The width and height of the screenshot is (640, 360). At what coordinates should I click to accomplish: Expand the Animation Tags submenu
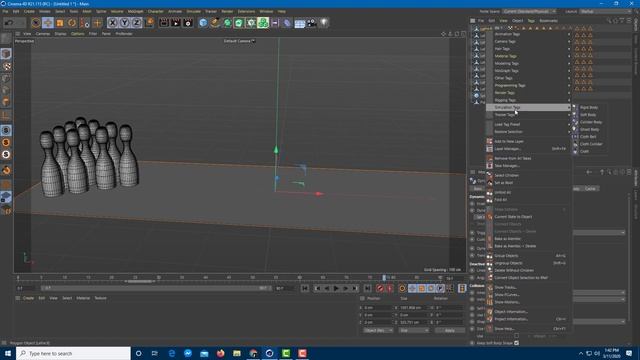pos(528,34)
